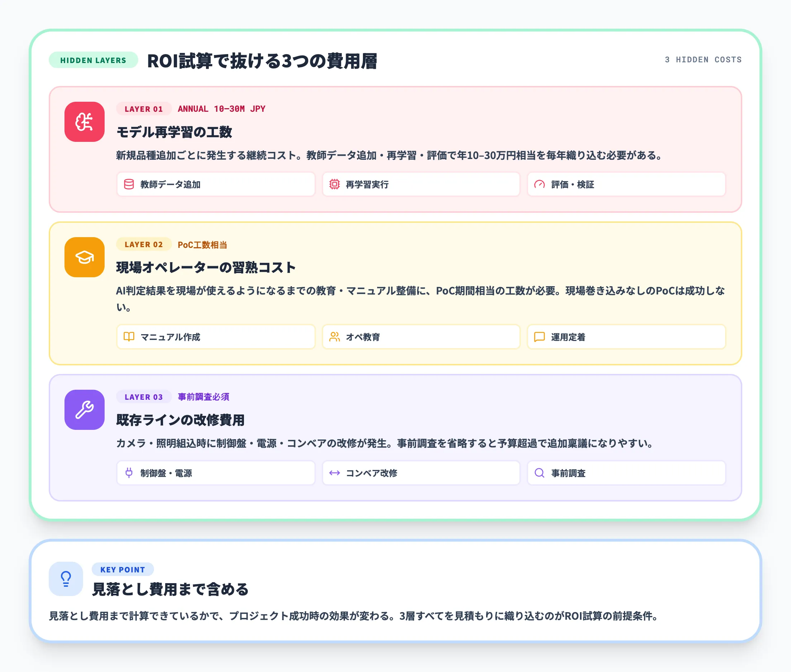
Task: Click the database icon in 教師データ追加 chip
Action: pos(129,184)
